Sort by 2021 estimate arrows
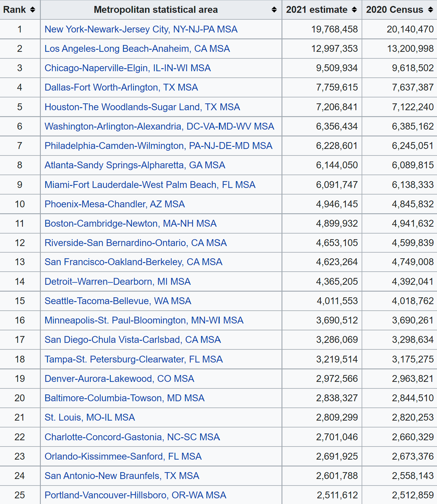 coord(354,10)
